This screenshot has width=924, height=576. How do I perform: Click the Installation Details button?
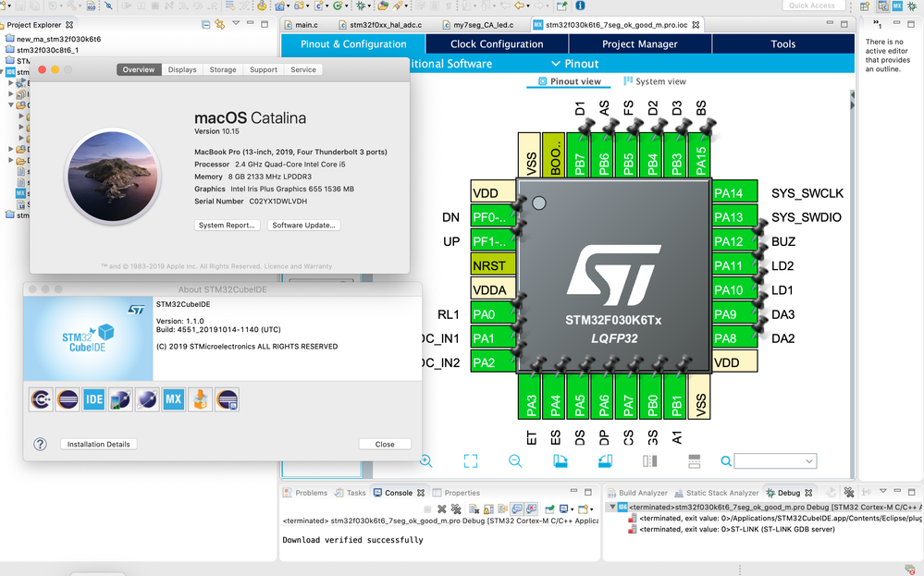pyautogui.click(x=98, y=444)
